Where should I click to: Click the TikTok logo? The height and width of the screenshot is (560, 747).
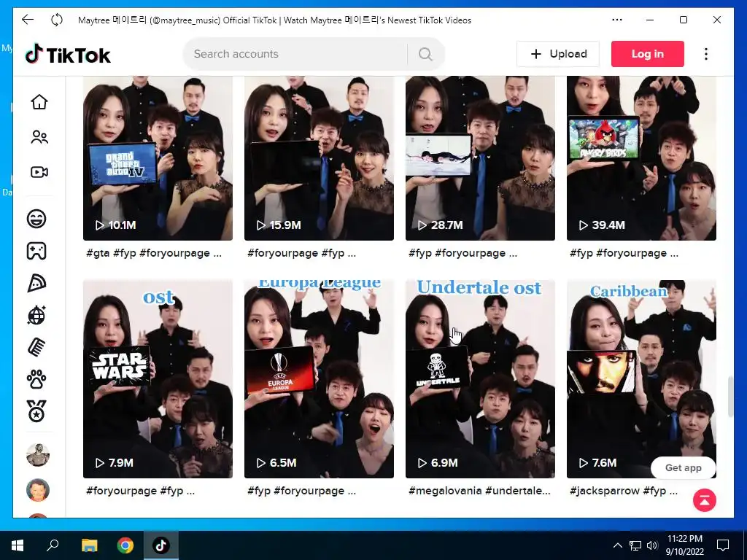(68, 54)
